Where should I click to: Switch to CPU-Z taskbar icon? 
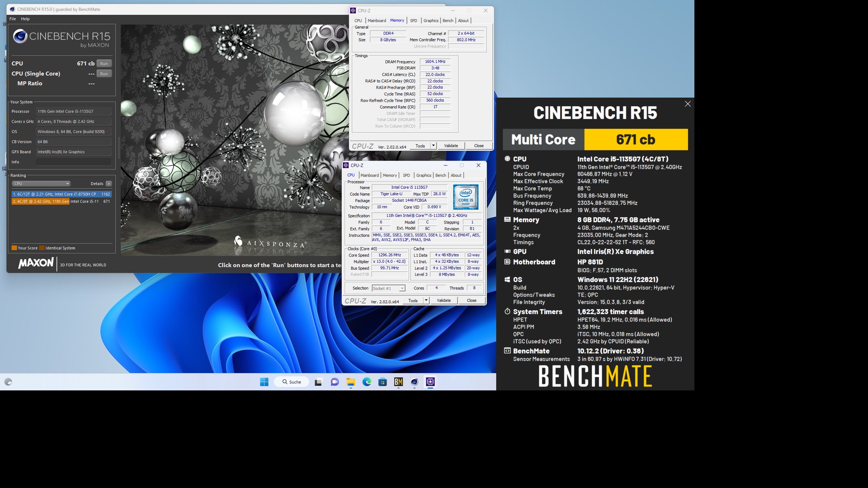coord(430,382)
